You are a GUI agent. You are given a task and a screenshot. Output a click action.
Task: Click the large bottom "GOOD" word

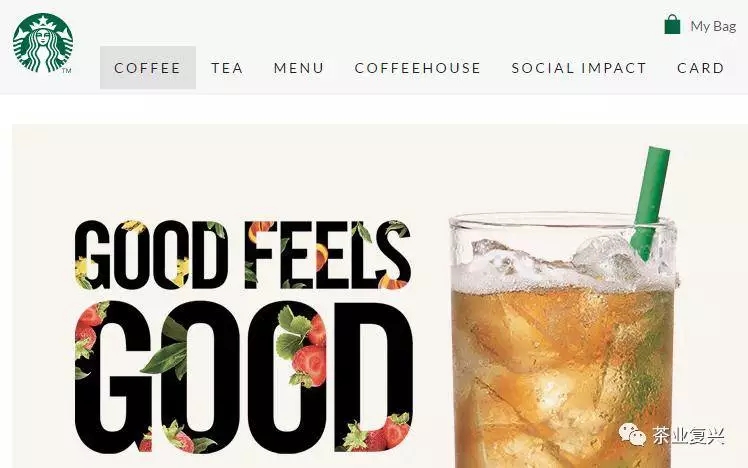(x=244, y=377)
